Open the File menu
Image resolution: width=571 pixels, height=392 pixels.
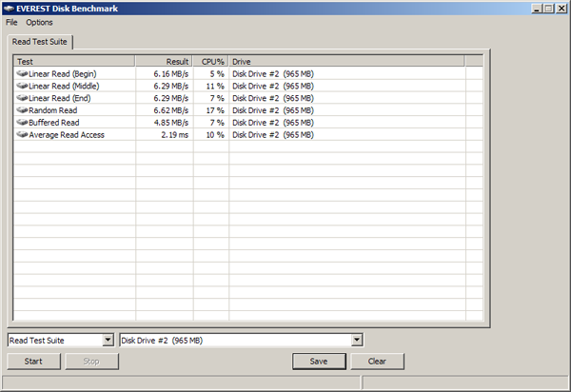(11, 23)
